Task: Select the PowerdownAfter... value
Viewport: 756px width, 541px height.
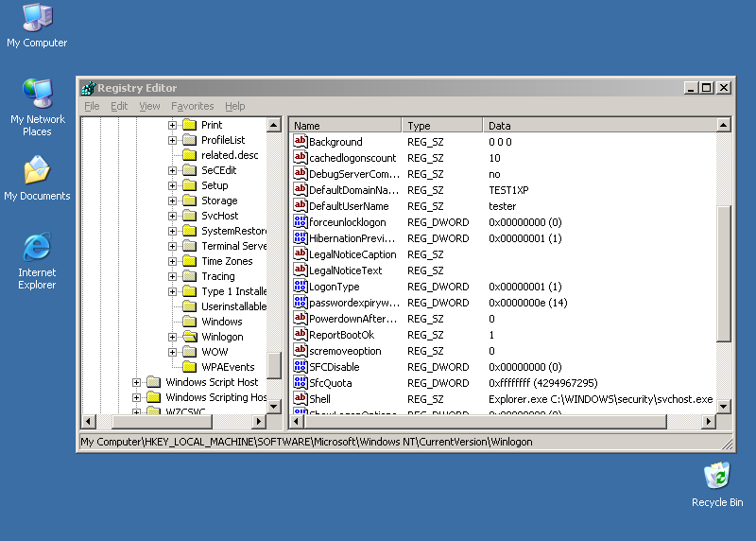Action: point(352,319)
